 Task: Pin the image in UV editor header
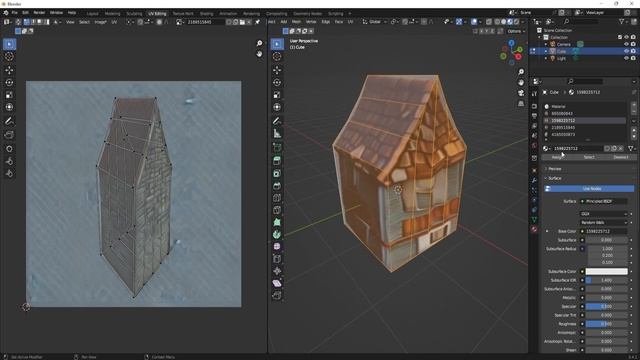click(257, 22)
